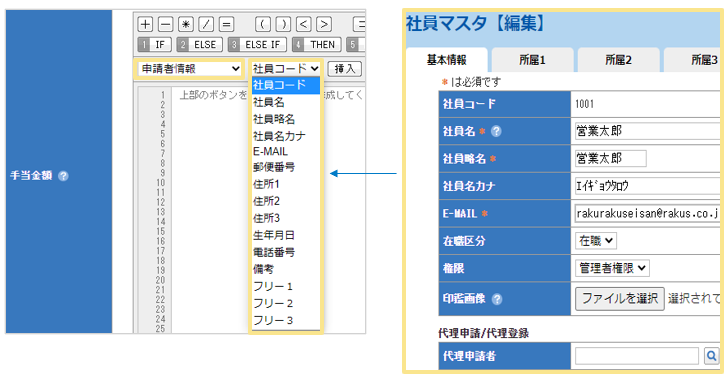This screenshot has width=728, height=383.
Task: Click the help icon next to 印鑑画像
Action: 497,299
